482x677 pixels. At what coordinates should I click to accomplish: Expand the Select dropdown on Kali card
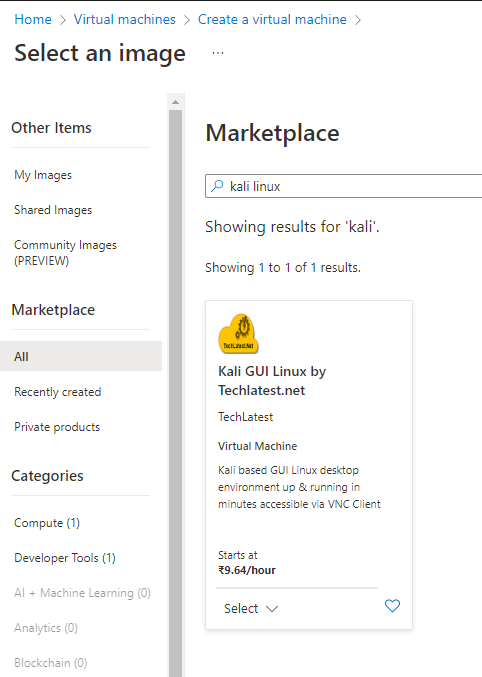pos(251,608)
